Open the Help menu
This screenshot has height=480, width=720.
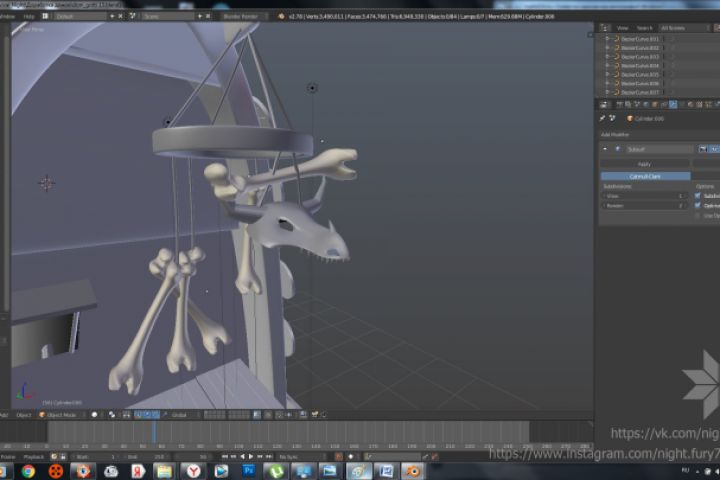(29, 16)
